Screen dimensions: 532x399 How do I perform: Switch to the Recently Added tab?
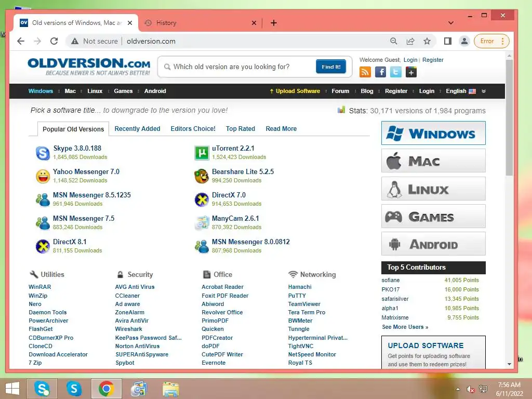(137, 129)
